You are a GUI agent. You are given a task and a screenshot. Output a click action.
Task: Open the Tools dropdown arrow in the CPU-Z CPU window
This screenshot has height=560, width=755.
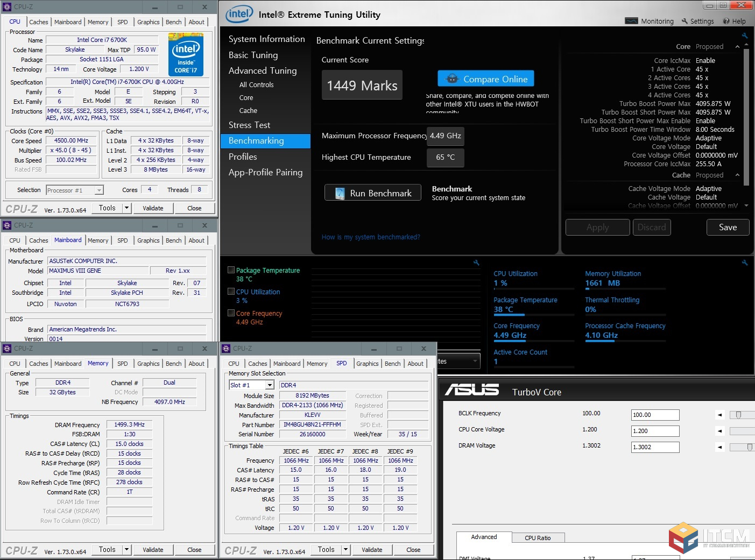click(127, 208)
